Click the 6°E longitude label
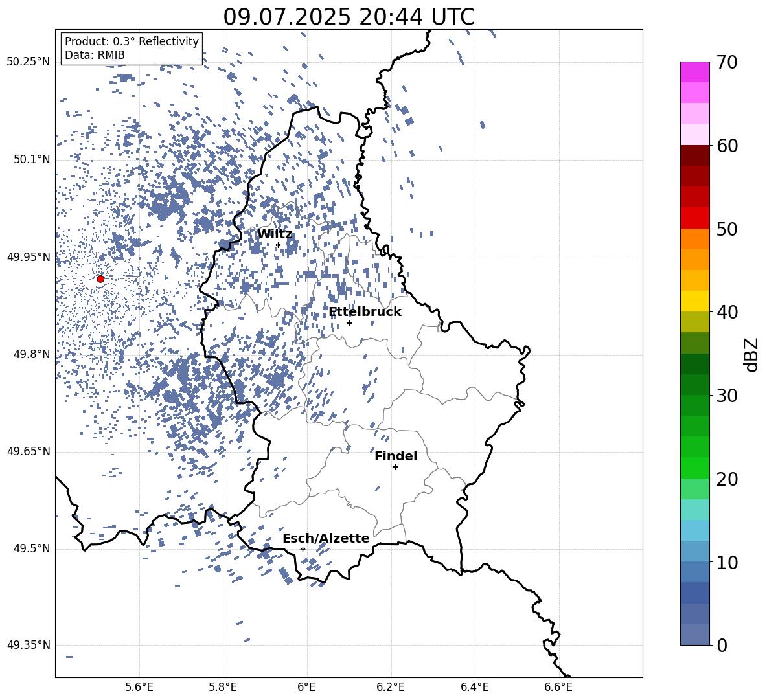The image size is (767, 700). coord(306,687)
